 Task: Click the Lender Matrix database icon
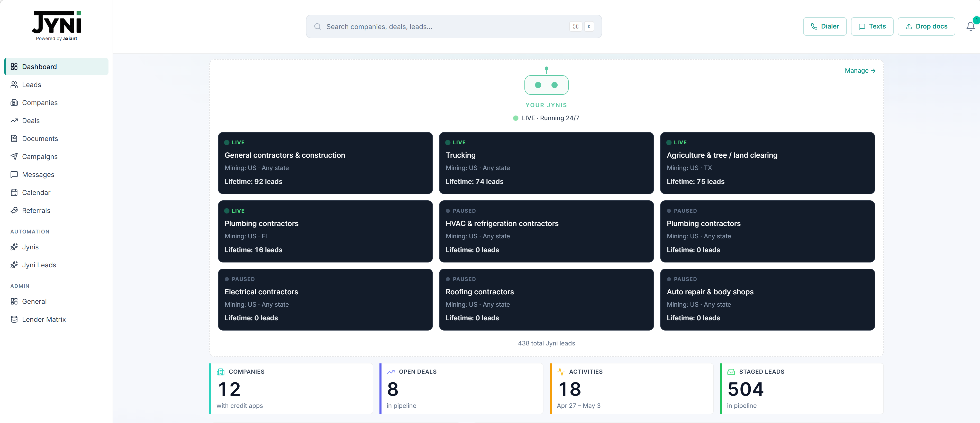point(14,319)
